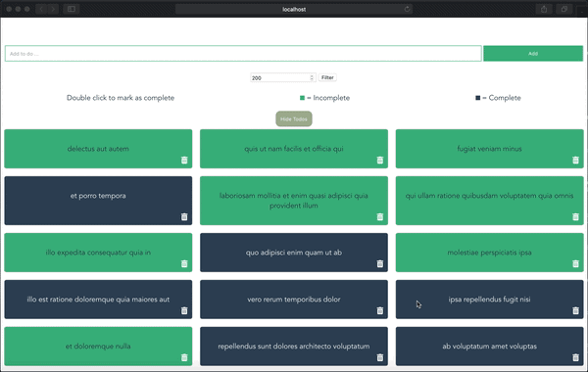588x372 pixels.
Task: Go forward in browser history
Action: pos(53,9)
